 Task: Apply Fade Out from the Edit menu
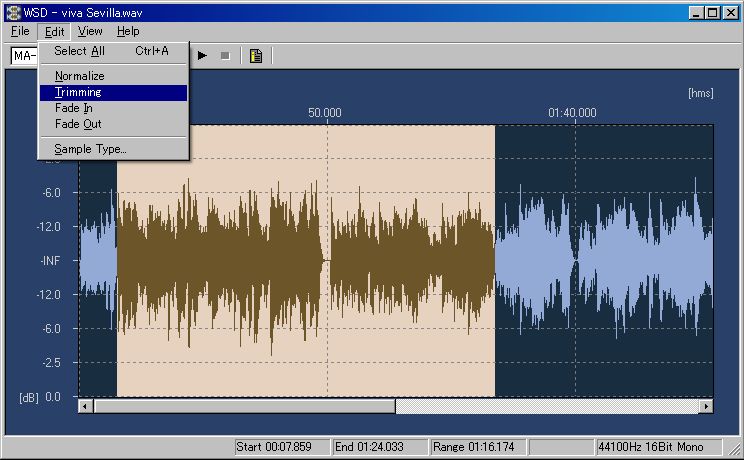coord(113,124)
